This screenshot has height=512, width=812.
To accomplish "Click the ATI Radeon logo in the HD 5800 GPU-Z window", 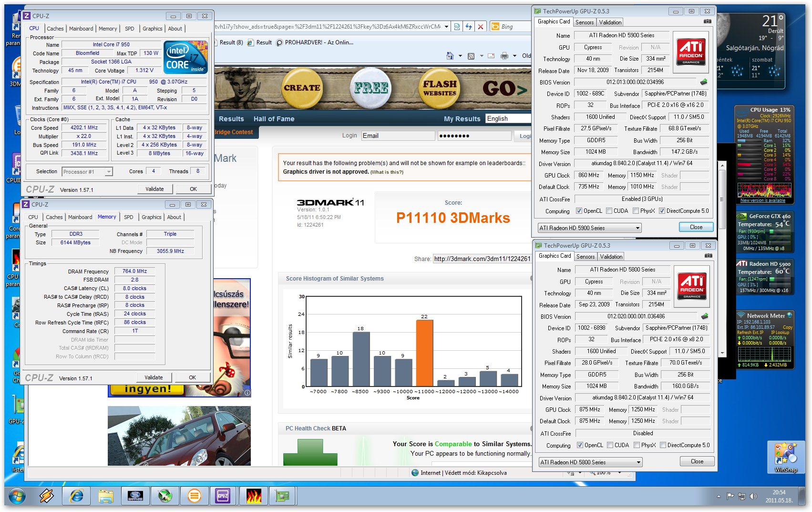I will pyautogui.click(x=692, y=287).
